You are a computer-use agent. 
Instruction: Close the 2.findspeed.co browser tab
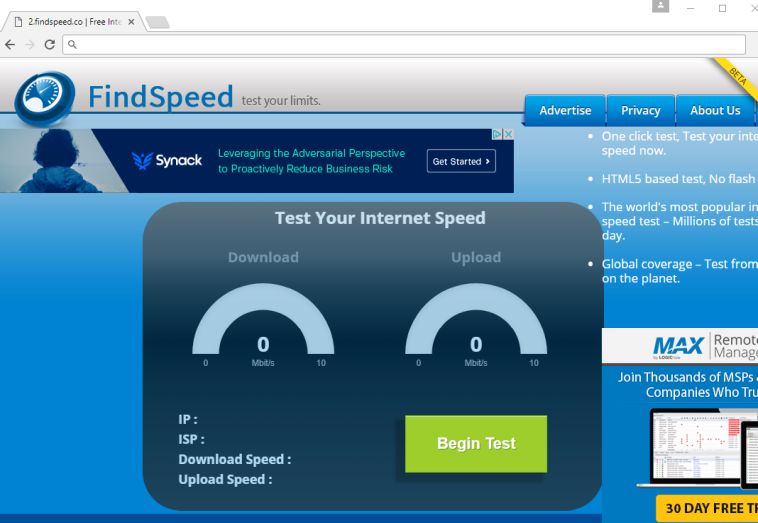131,22
